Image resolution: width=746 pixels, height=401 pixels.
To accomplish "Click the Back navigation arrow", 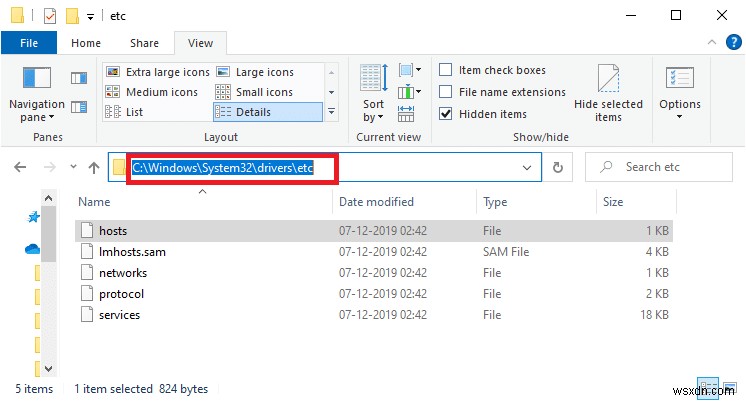I will tap(20, 167).
